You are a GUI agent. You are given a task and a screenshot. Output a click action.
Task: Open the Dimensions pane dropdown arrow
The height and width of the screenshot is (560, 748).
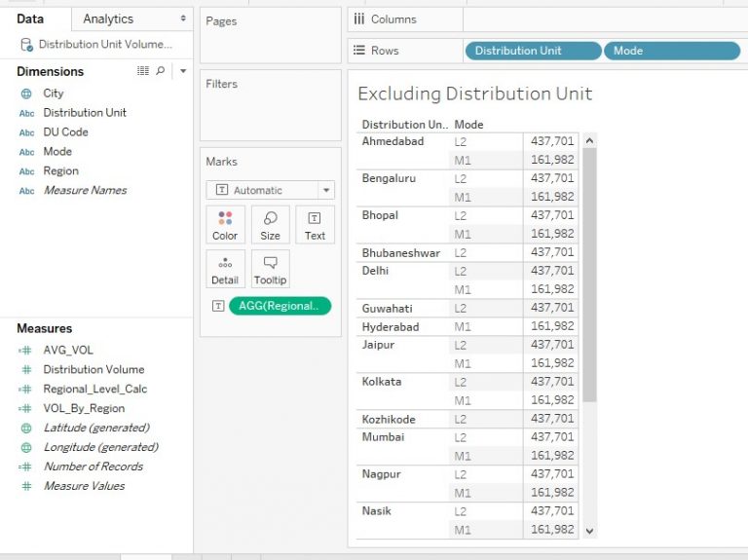coord(183,71)
